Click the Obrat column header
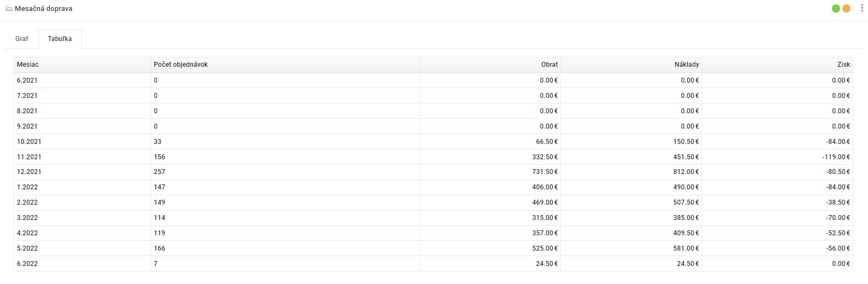The height and width of the screenshot is (284, 868). 549,65
